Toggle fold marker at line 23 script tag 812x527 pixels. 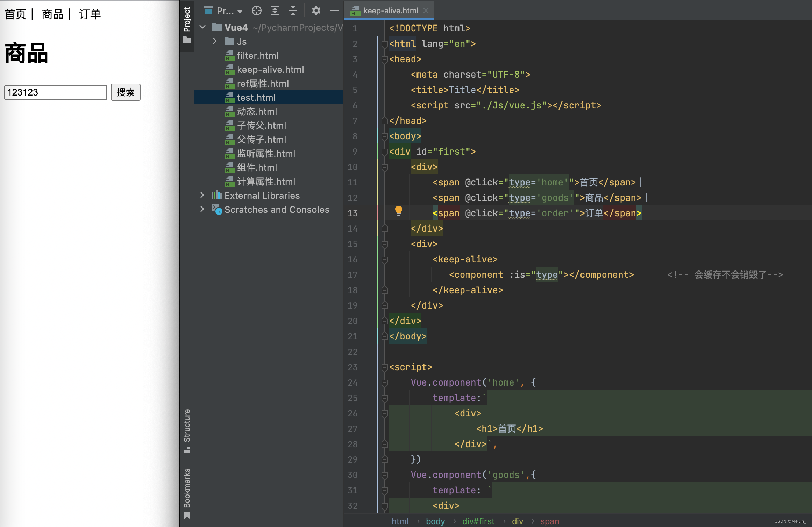(x=384, y=367)
